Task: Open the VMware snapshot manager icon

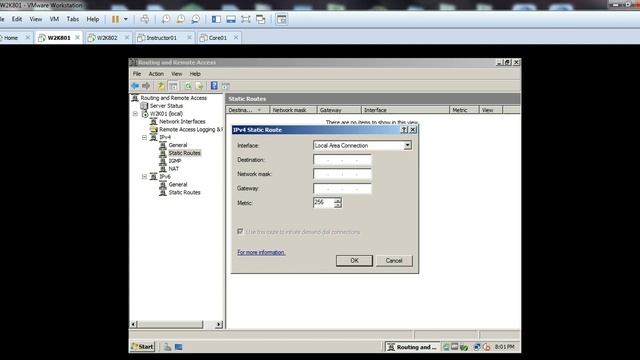Action: coord(196,19)
